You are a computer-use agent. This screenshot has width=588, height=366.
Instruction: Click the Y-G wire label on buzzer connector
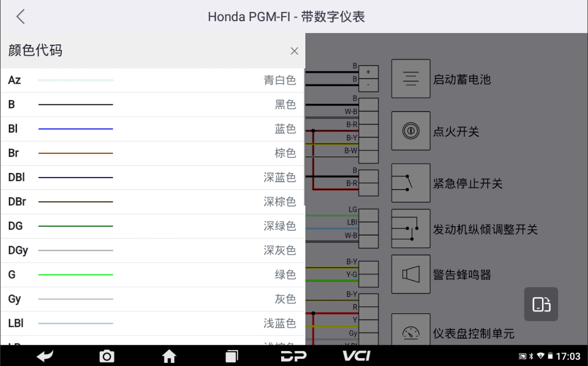352,275
